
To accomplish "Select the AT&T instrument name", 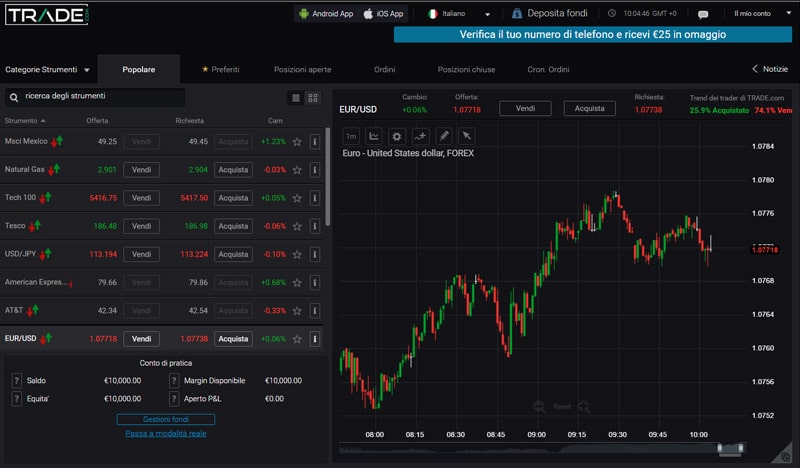I will (14, 310).
